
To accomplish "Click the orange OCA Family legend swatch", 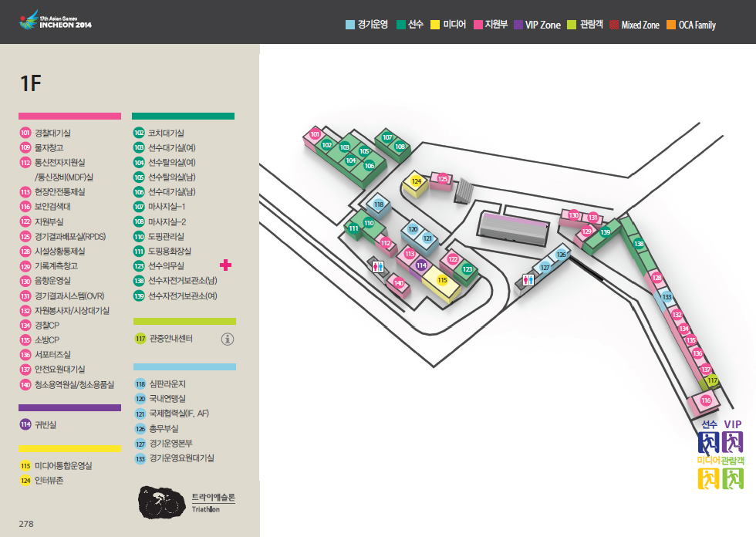I will point(670,25).
